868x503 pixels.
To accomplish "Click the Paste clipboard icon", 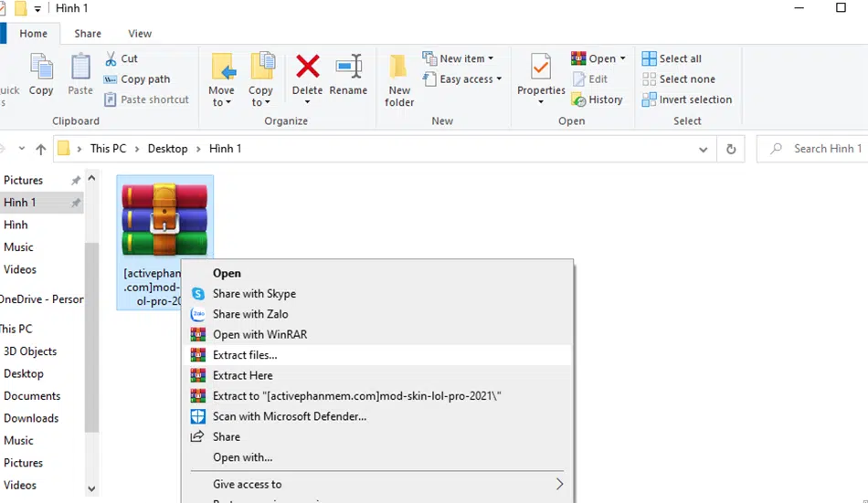I will (80, 69).
